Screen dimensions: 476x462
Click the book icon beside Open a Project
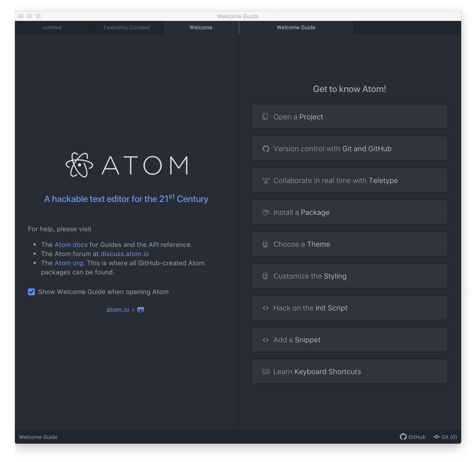(x=265, y=117)
